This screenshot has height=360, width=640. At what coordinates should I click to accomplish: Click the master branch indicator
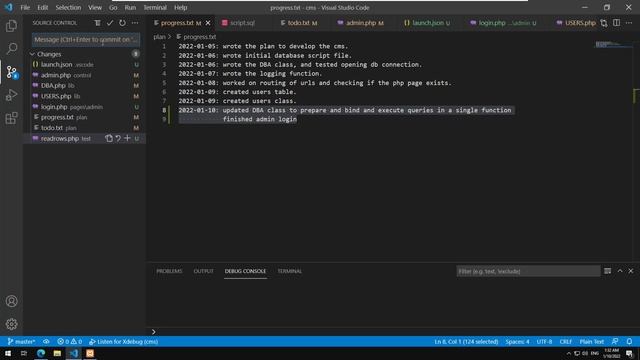coord(21,342)
